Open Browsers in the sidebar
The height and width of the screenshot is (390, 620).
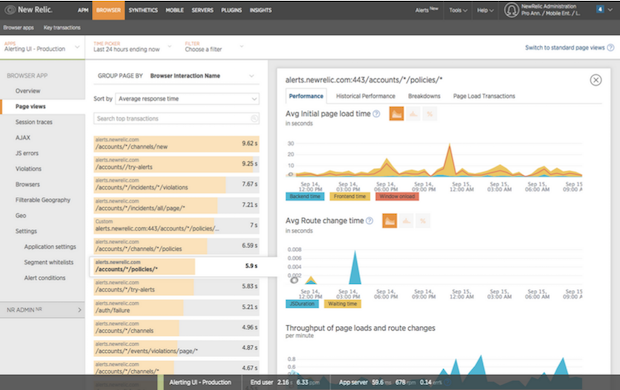[x=28, y=184]
